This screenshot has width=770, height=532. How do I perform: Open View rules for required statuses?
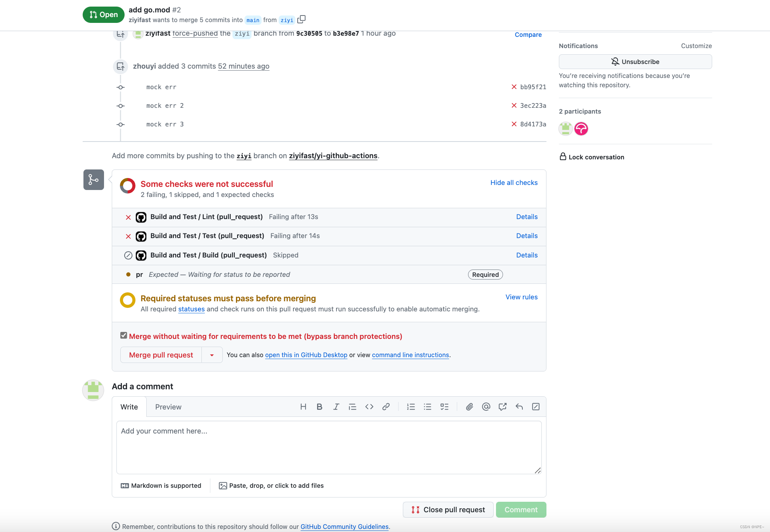coord(521,296)
